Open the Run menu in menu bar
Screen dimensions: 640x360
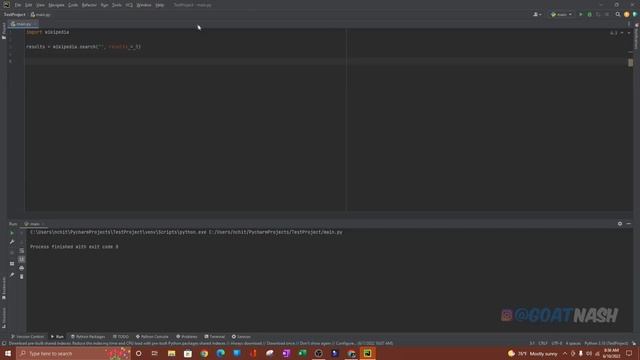point(104,5)
